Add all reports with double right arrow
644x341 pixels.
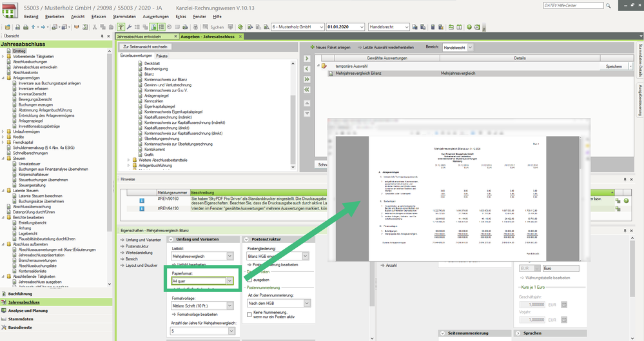(307, 79)
